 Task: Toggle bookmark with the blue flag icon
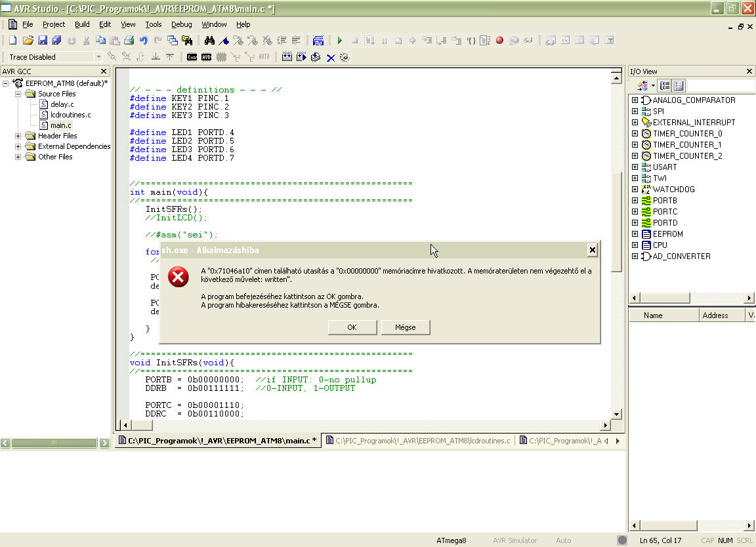pyautogui.click(x=224, y=41)
